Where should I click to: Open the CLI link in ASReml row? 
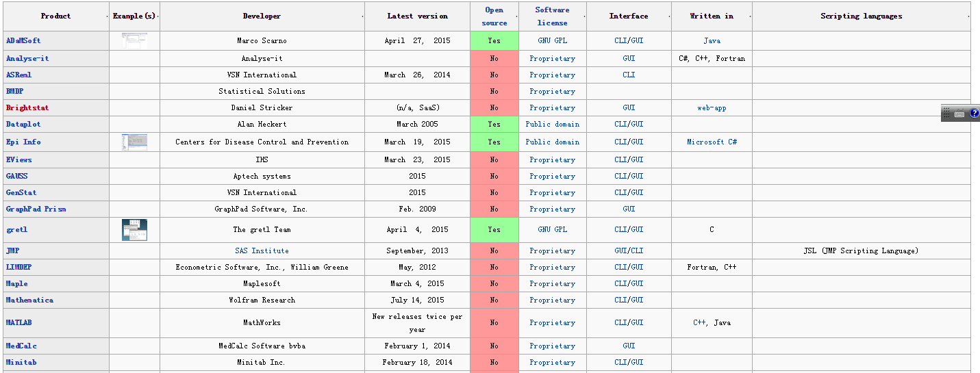click(629, 75)
